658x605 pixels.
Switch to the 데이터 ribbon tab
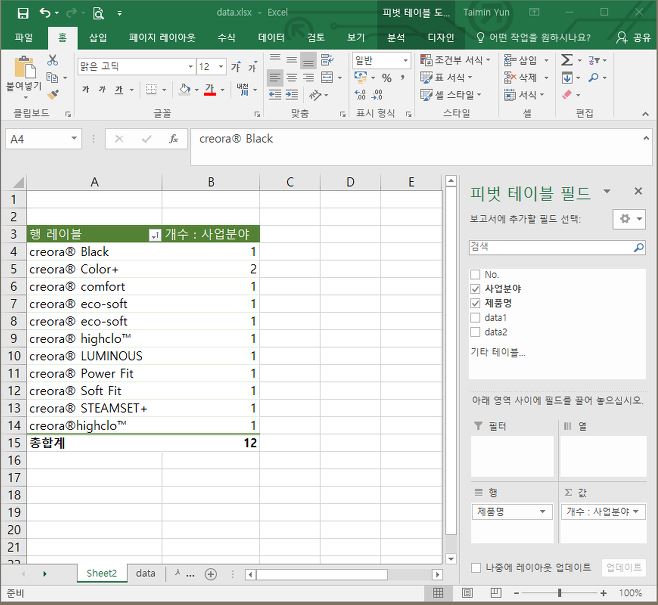coord(271,38)
